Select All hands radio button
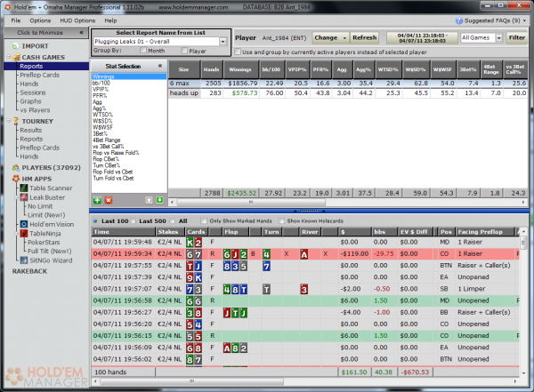Viewport: 534px width, 392px height. pyautogui.click(x=173, y=220)
